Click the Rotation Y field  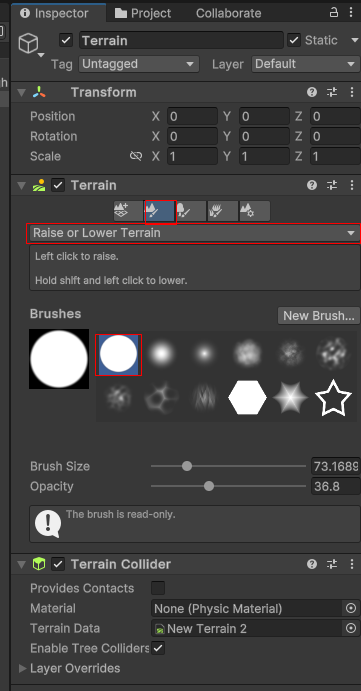coord(264,136)
